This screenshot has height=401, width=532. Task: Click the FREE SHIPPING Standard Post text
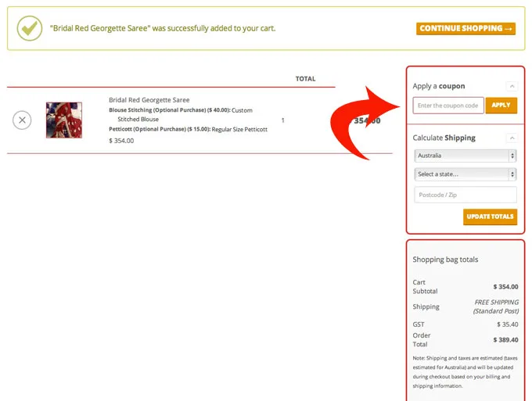pyautogui.click(x=496, y=306)
